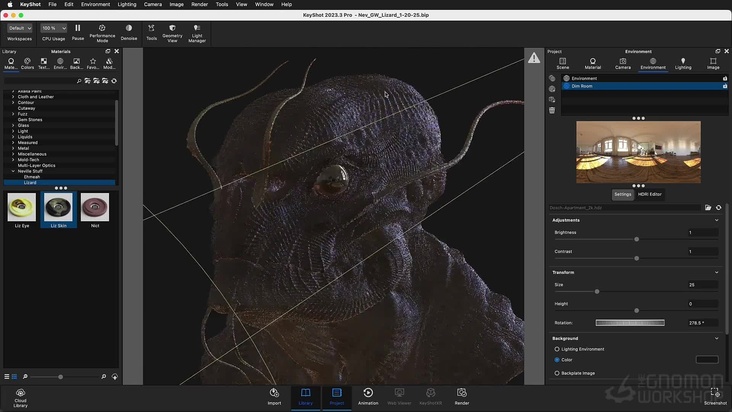Expand the Glass material folder
This screenshot has height=412, width=732.
[x=13, y=126]
